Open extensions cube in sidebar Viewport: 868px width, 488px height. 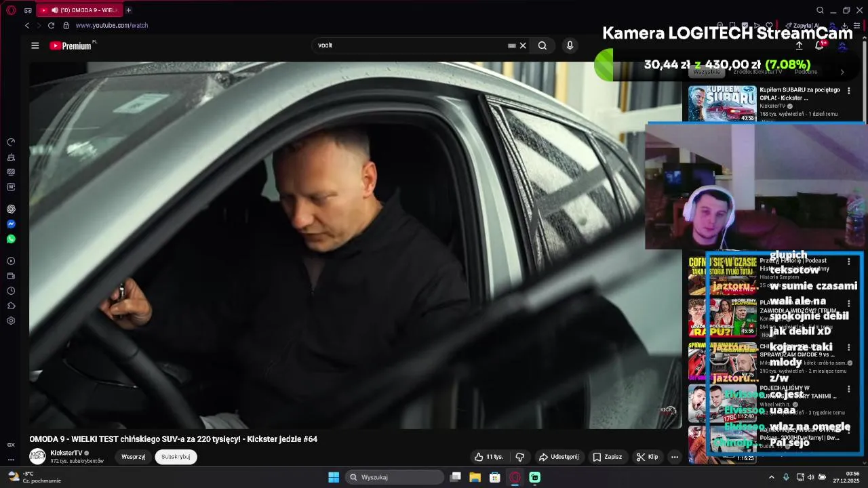pyautogui.click(x=11, y=306)
